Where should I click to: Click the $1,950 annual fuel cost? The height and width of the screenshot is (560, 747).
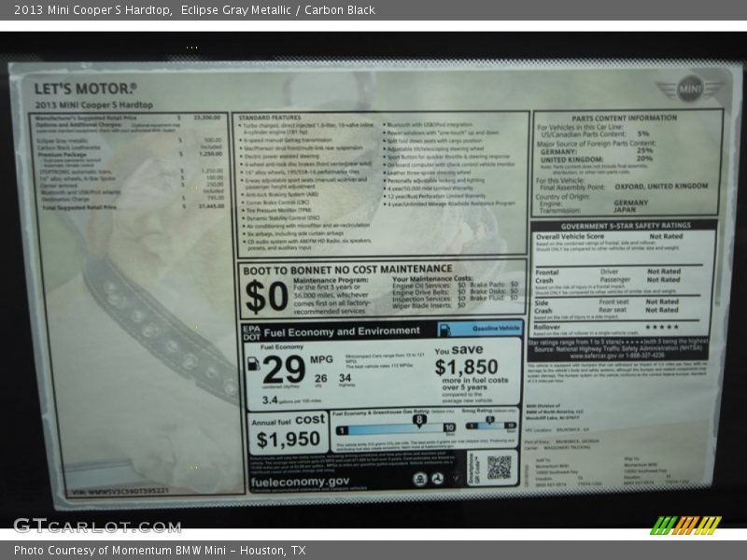click(289, 439)
